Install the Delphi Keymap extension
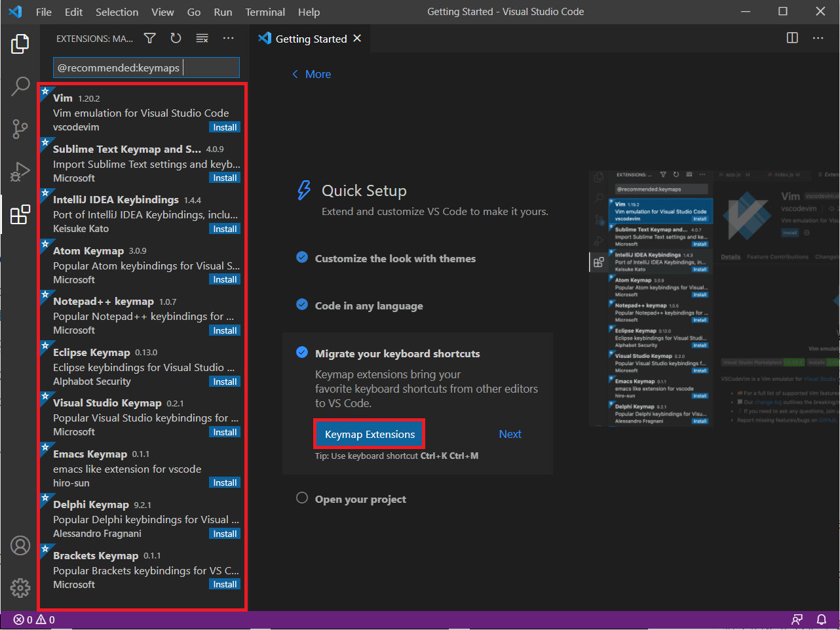Viewport: 840px width, 630px height. point(225,534)
